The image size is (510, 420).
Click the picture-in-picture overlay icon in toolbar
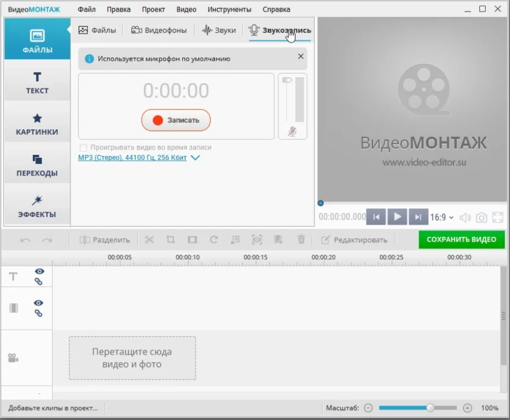click(235, 240)
